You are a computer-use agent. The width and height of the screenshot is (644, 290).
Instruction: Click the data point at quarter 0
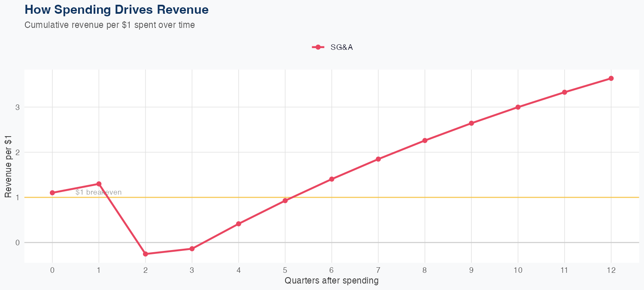point(52,193)
